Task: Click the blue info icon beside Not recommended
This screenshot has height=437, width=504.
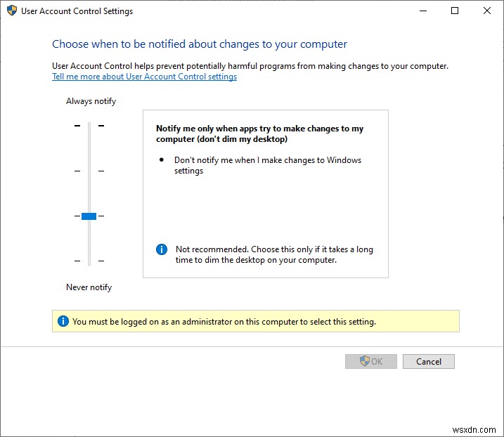Action: (162, 249)
